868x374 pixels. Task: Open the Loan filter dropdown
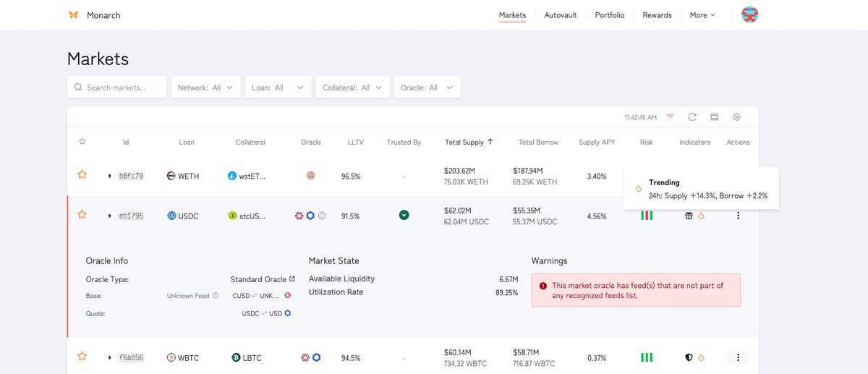[x=278, y=88]
